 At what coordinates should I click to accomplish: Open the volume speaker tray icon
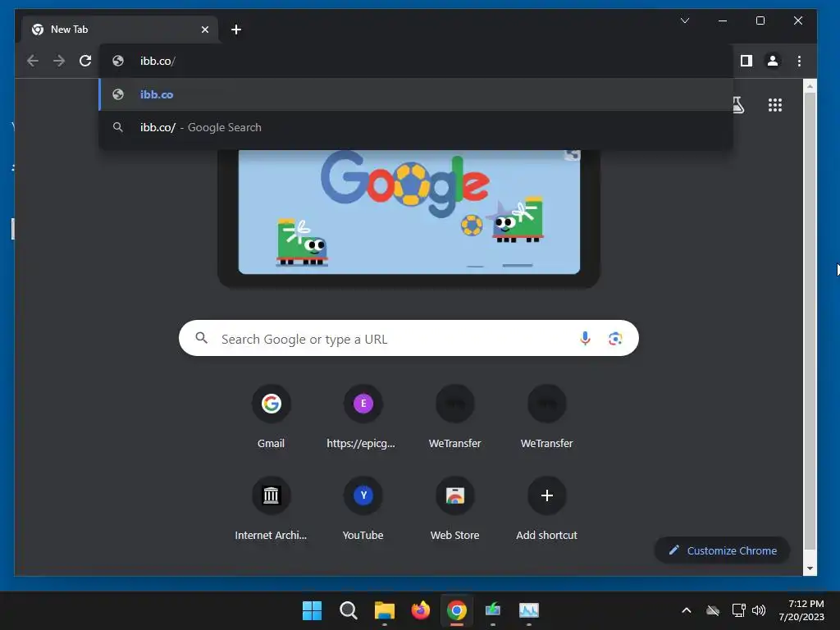click(x=759, y=610)
